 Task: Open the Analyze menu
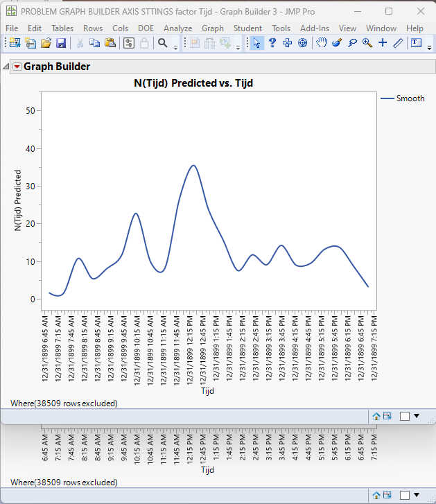[x=177, y=28]
